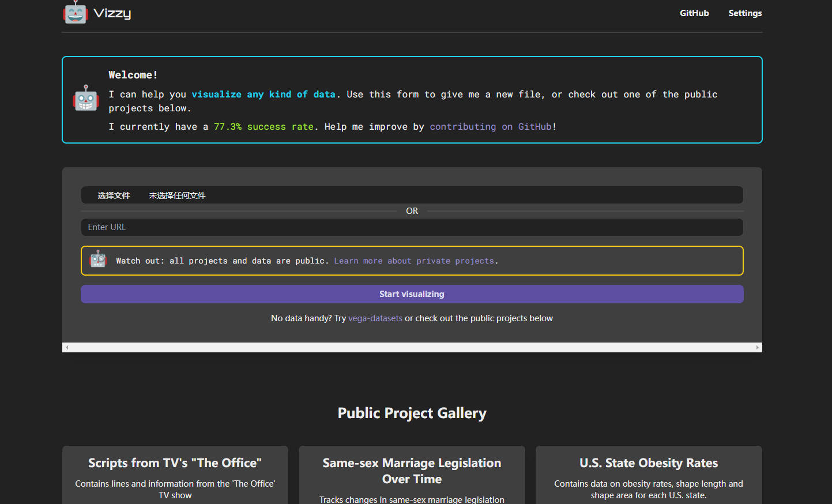Click the 未选择任何文件 file status label
Image resolution: width=832 pixels, height=504 pixels.
tap(177, 195)
